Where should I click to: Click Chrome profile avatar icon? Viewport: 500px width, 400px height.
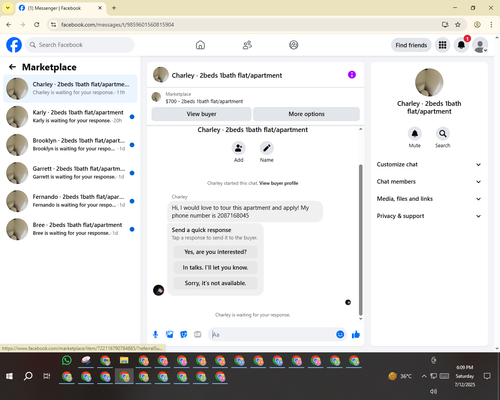coord(477,25)
